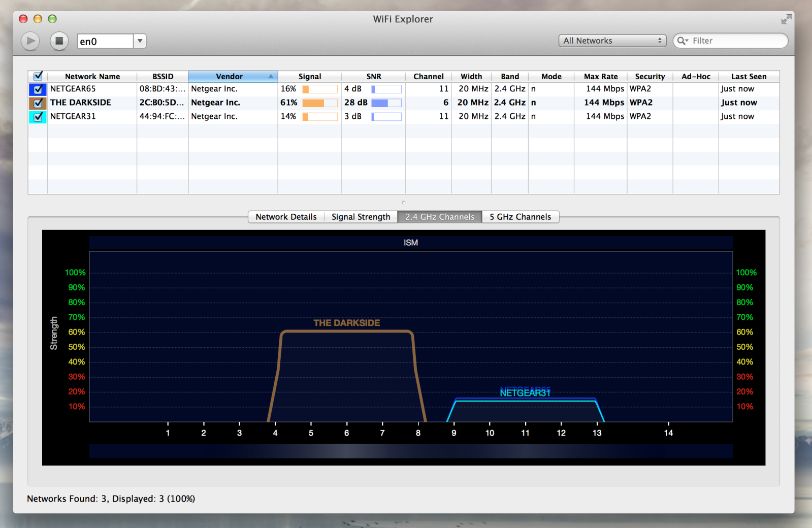Click the 2C:B0:5D… BSSID cell
The image size is (812, 528).
pos(162,103)
